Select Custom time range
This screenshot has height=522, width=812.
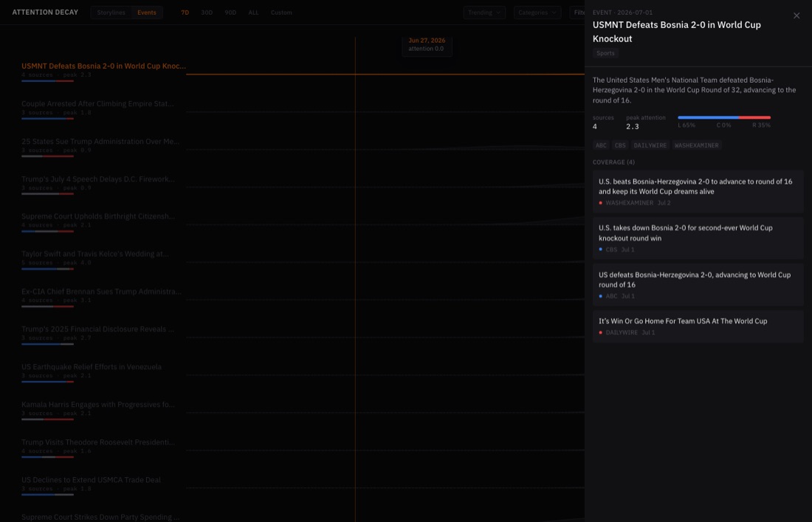coord(281,13)
